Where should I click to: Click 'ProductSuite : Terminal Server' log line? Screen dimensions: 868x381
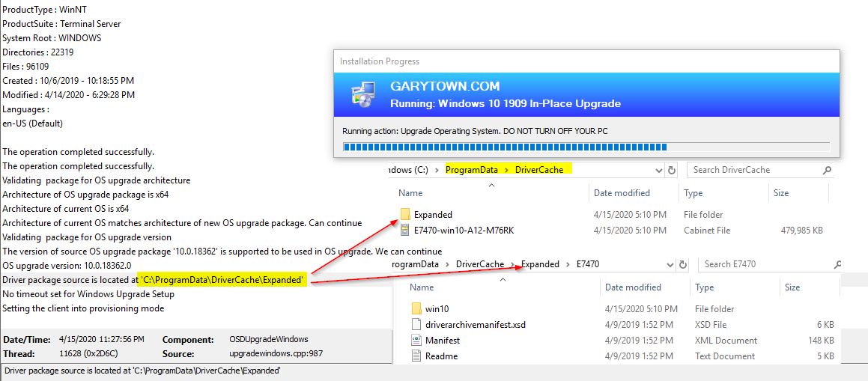point(61,24)
